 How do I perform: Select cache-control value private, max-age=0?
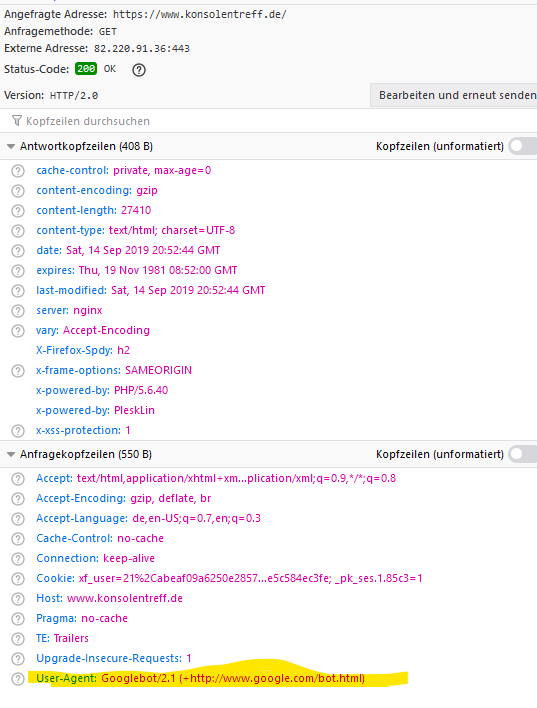click(x=162, y=171)
